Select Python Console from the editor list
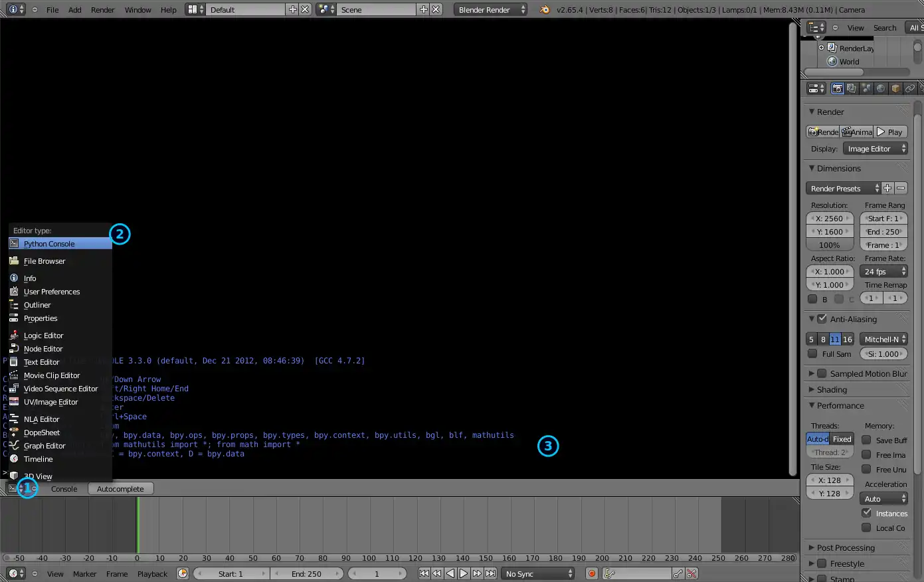The width and height of the screenshot is (924, 582). 48,244
